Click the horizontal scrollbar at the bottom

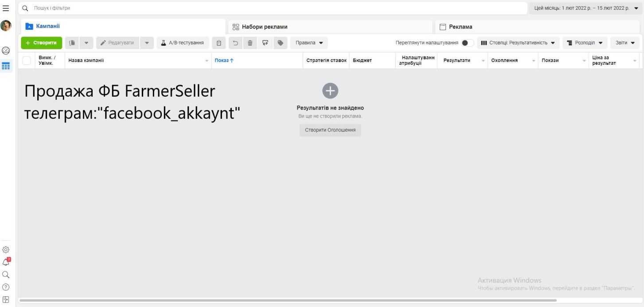288,300
